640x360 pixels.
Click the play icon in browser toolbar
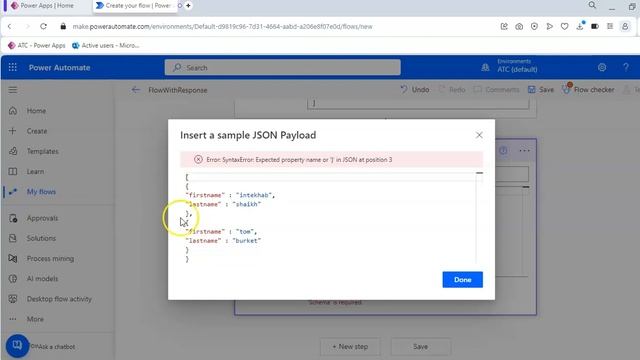pos(549,27)
